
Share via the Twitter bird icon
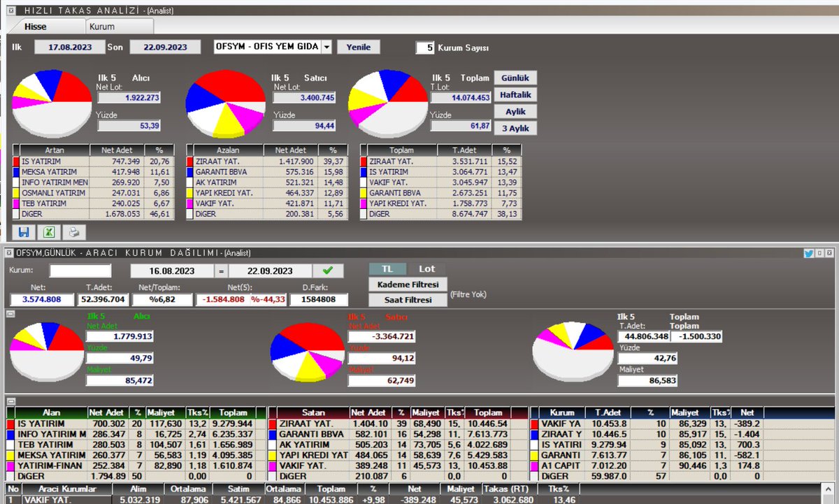[810, 253]
